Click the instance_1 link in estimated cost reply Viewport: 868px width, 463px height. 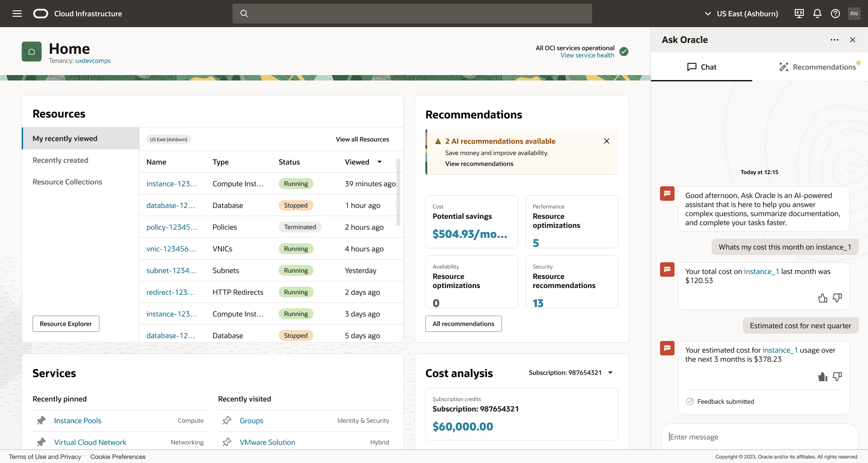tap(780, 350)
